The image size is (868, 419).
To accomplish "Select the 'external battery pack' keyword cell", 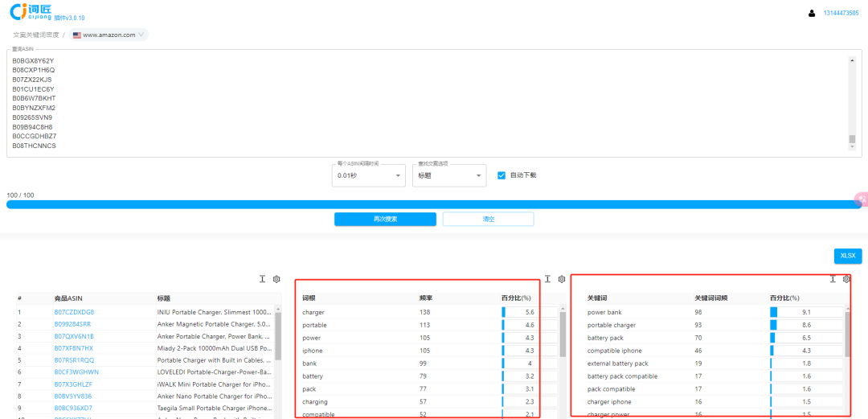I will [x=618, y=363].
